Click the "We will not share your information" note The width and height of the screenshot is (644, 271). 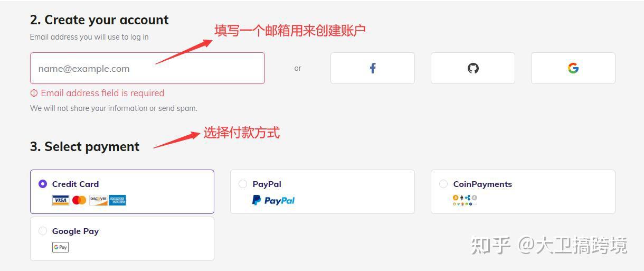pyautogui.click(x=113, y=108)
